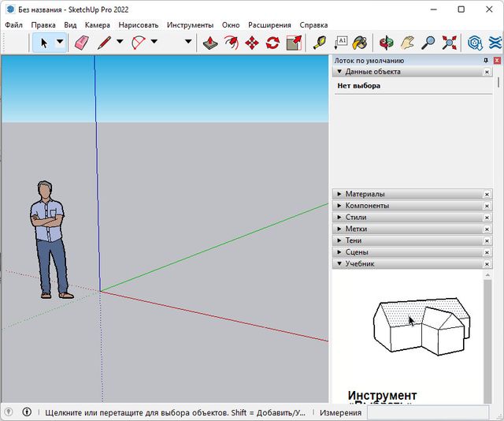Viewport: 504px width, 421px height.
Task: Activate the Paint Bucket tool
Action: [x=360, y=43]
